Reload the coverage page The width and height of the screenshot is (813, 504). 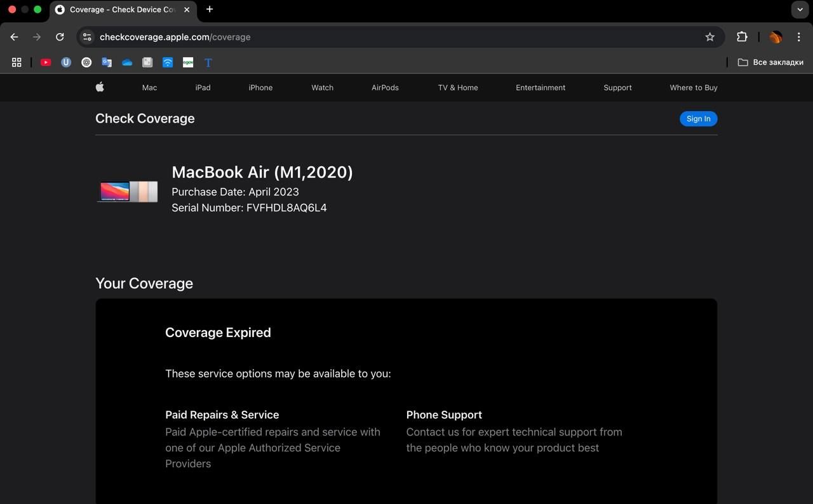(60, 37)
